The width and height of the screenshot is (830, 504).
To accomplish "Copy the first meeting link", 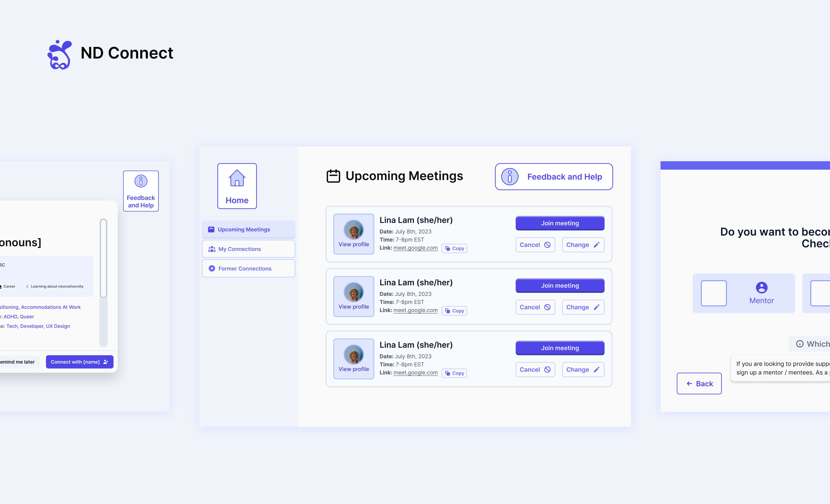I will pyautogui.click(x=454, y=248).
